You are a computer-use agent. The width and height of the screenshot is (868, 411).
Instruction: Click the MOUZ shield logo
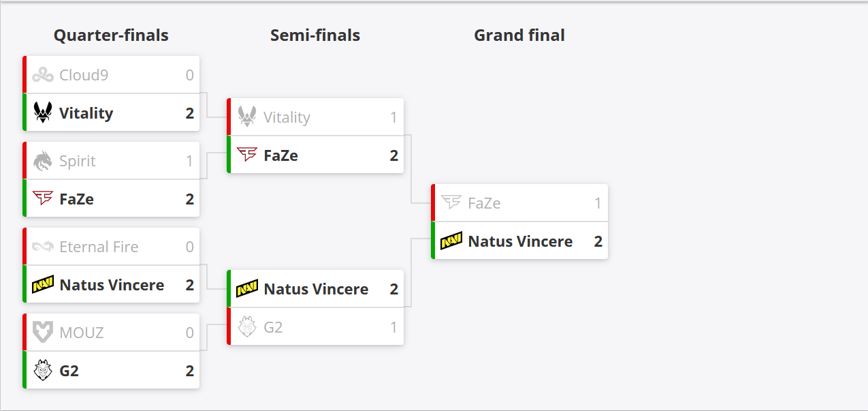point(43,333)
